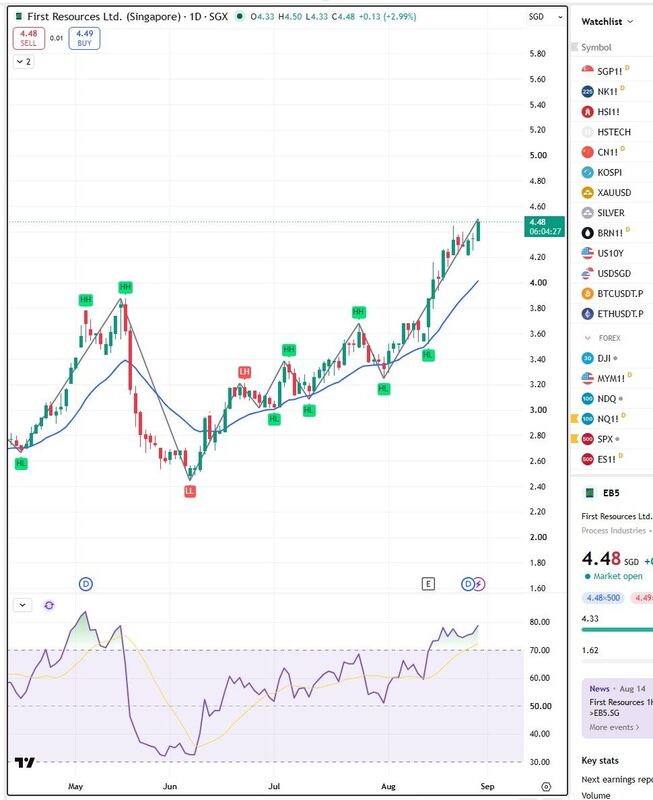Click the dividend D marker in May
The image size is (653, 800).
[x=86, y=584]
